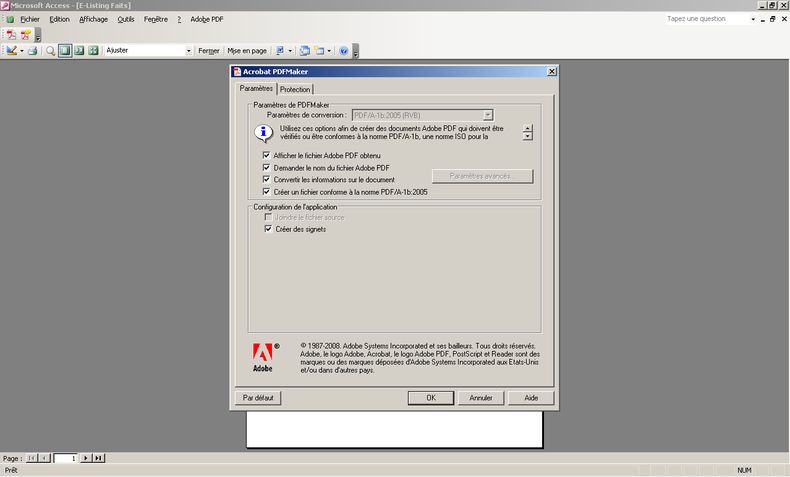Viewport: 790px width, 477px height.
Task: Open the Adobe PDF menu
Action: coord(207,19)
